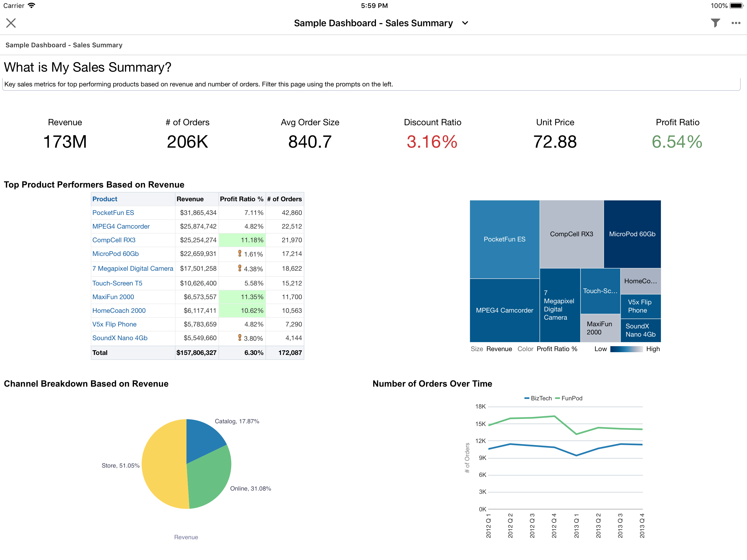This screenshot has height=560, width=747.
Task: Click the warning icon beside 4.38% profit ratio
Action: click(x=240, y=268)
